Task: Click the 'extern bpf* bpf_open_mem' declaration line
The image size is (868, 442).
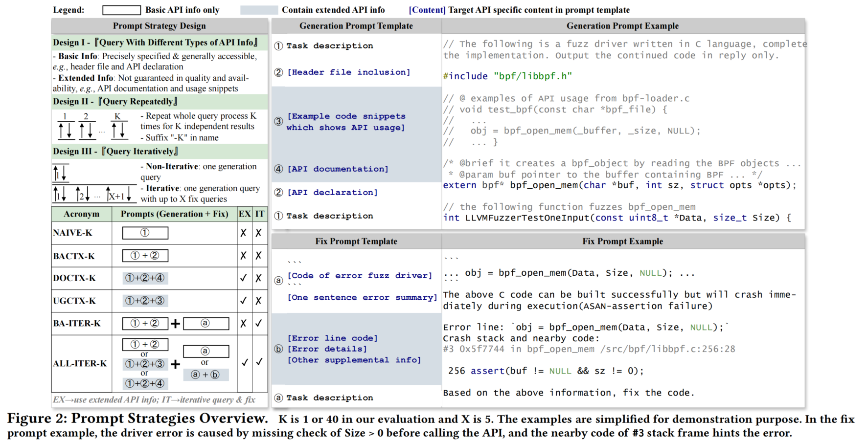Action: [619, 185]
